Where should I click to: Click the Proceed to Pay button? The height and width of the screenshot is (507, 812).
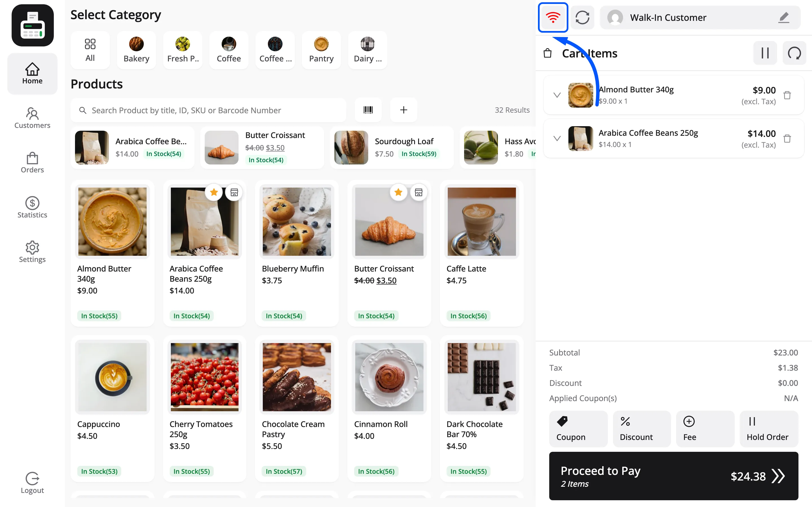tap(673, 476)
